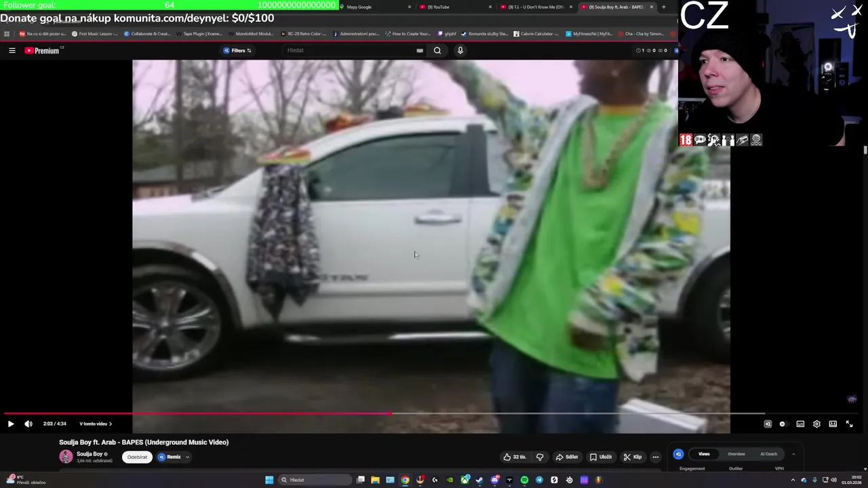The width and height of the screenshot is (868, 488).
Task: Click the page's vertical scrollbar down arrow
Action: point(865,469)
